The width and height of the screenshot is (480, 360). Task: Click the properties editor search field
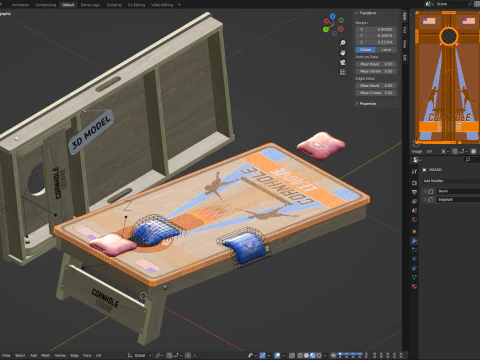pos(471,160)
